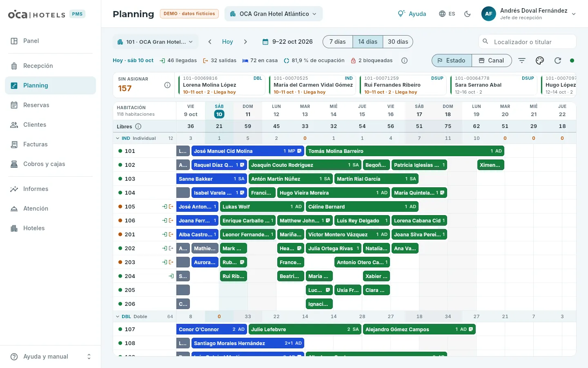Switch view to 7 días
The width and height of the screenshot is (588, 368).
tap(338, 42)
